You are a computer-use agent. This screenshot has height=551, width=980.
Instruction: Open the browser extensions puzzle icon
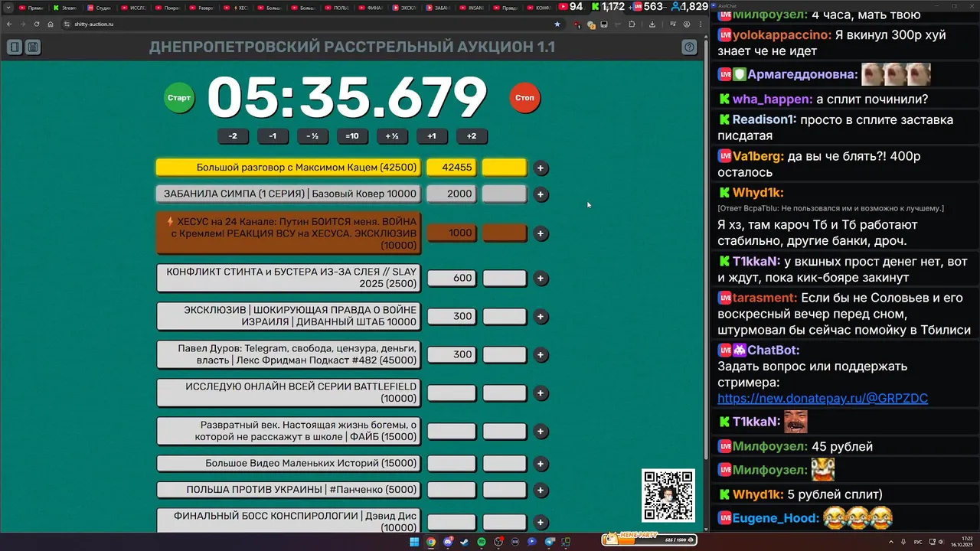[x=632, y=24]
